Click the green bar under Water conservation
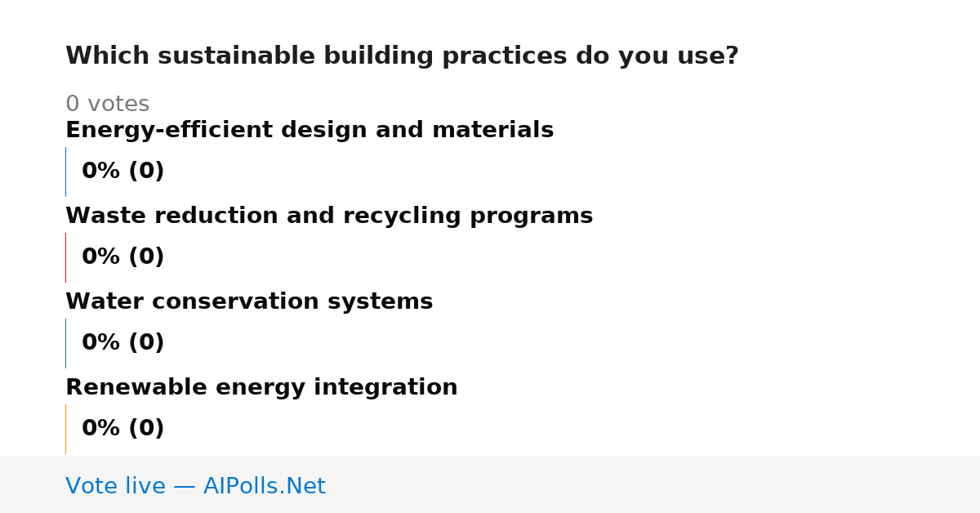Screen dimensions: 980x513 pos(65,343)
